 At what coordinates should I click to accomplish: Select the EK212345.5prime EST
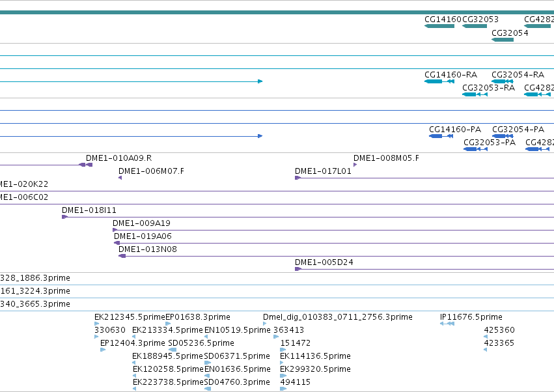click(97, 324)
